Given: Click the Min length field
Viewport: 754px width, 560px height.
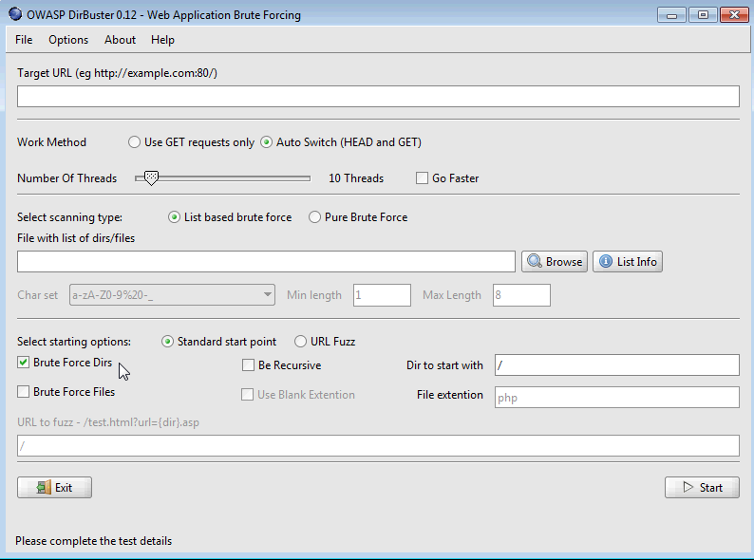Looking at the screenshot, I should click(382, 295).
